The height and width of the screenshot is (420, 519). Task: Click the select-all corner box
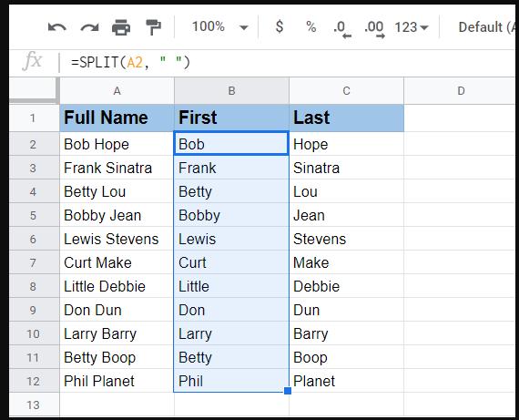tap(34, 90)
